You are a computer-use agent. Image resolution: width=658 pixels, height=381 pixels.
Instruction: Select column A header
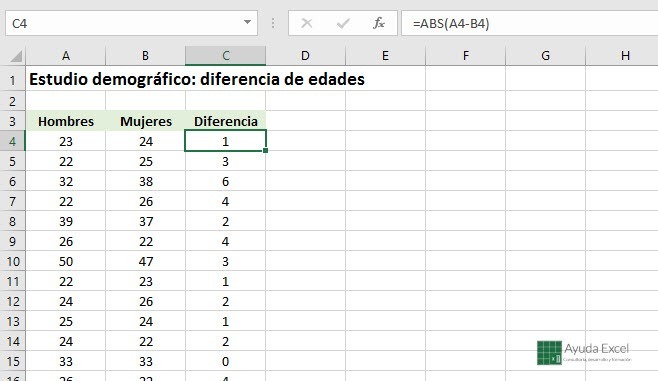point(65,56)
